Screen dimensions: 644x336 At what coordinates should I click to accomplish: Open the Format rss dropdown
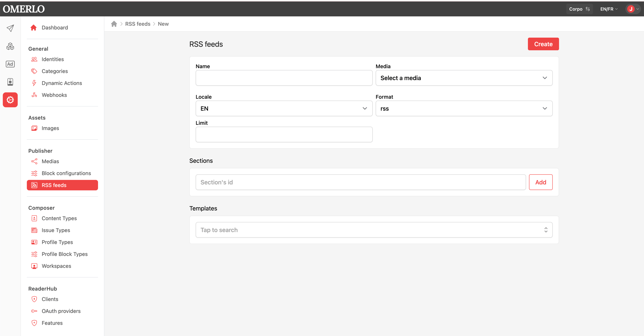click(464, 108)
